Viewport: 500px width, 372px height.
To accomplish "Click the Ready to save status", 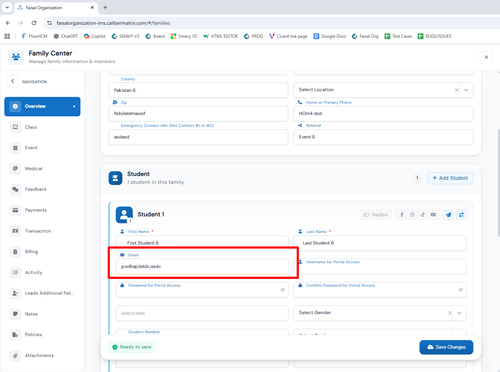I will click(x=132, y=347).
